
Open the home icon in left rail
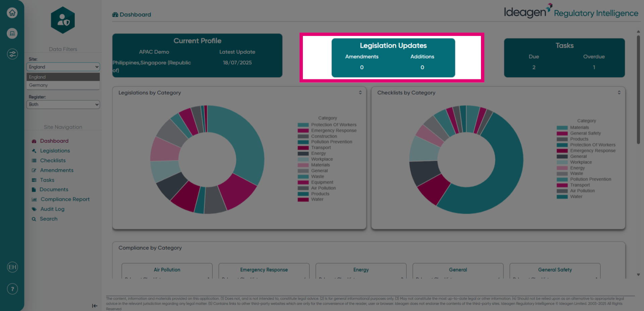12,13
